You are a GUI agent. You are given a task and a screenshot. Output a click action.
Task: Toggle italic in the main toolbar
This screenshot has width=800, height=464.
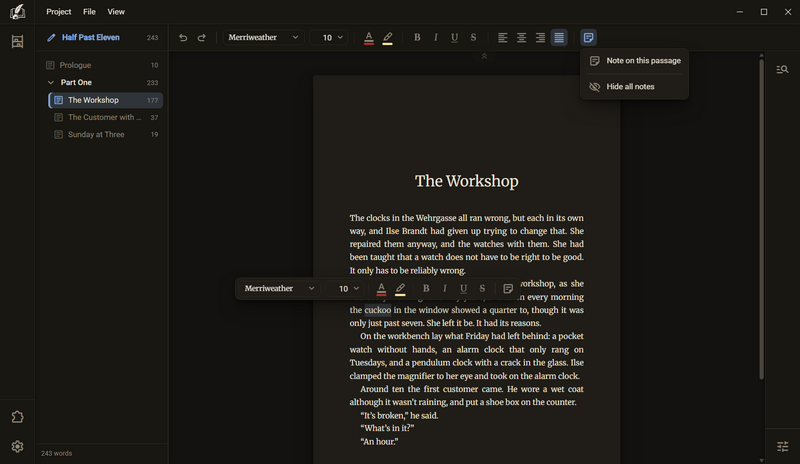pos(436,37)
